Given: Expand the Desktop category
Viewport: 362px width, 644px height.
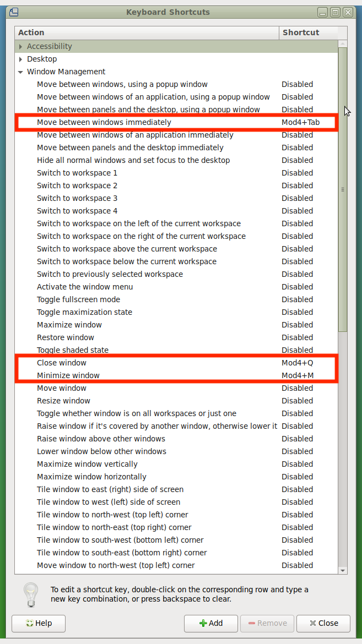Looking at the screenshot, I should (21, 59).
